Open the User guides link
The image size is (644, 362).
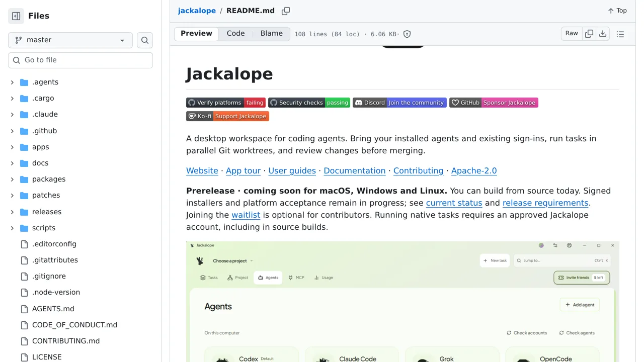[x=292, y=171]
